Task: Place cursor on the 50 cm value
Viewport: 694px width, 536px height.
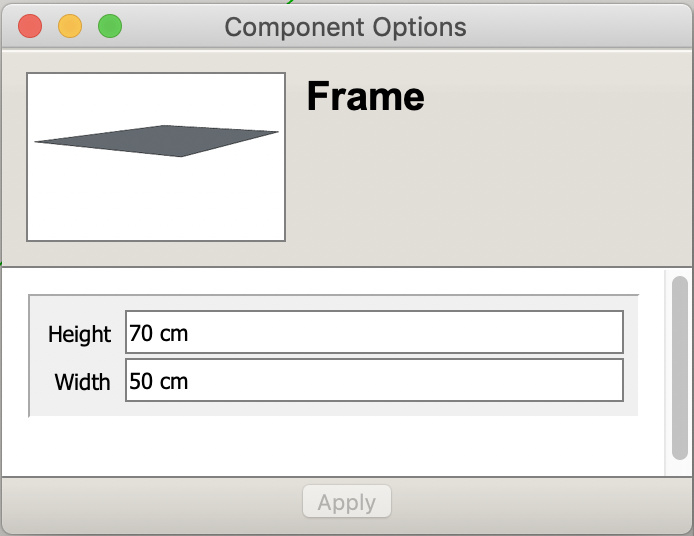Action: tap(158, 381)
